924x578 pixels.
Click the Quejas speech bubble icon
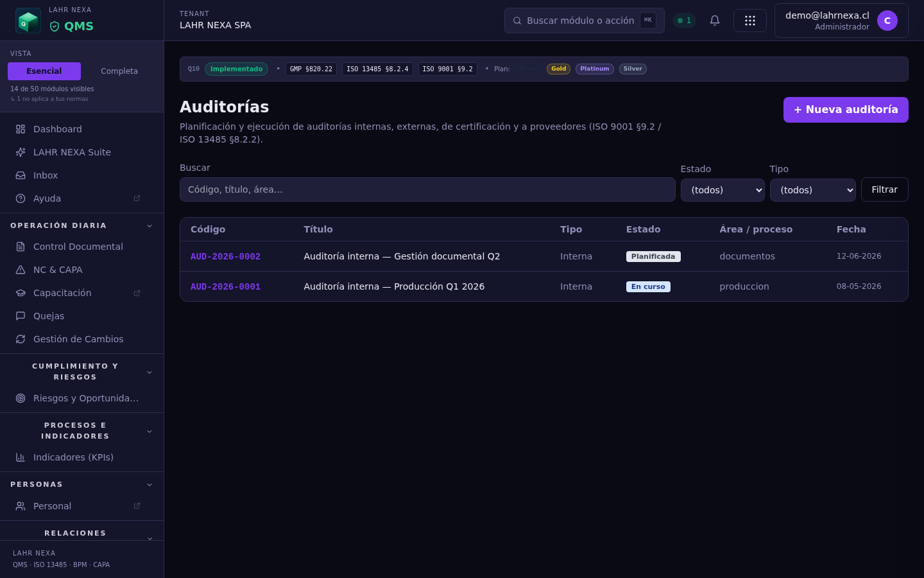(x=21, y=316)
